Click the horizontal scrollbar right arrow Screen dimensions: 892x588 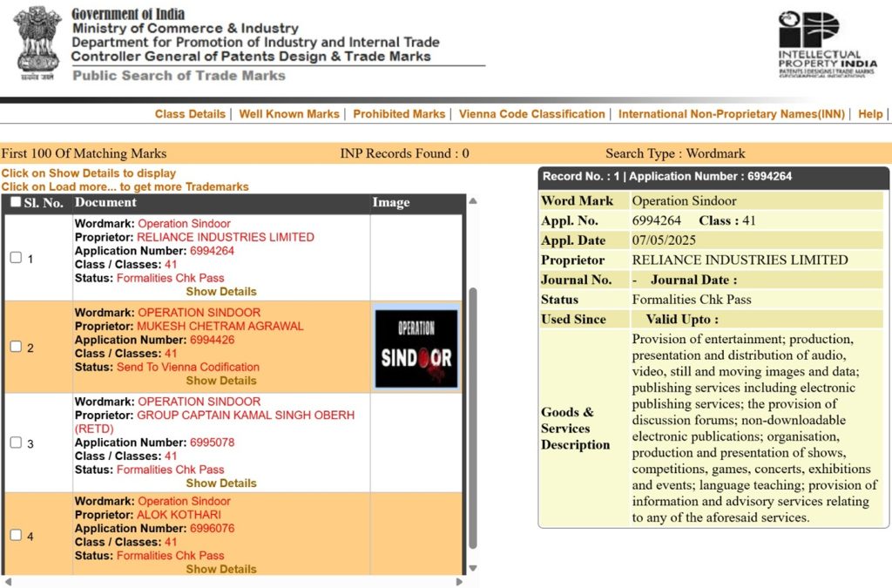coord(460,582)
